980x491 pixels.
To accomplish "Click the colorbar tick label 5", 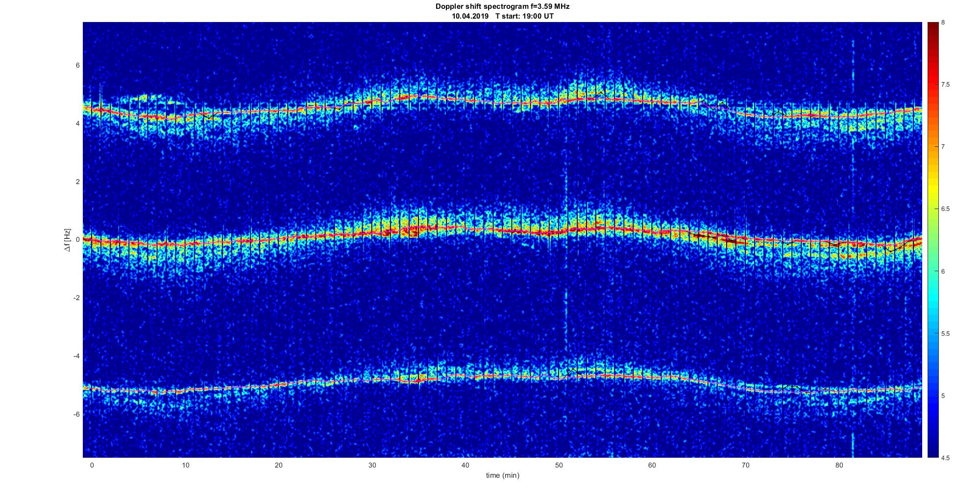I will tap(944, 396).
